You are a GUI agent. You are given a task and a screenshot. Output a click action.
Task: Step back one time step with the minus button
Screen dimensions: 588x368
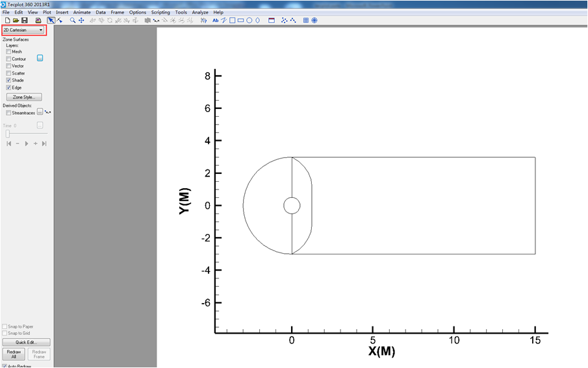click(18, 143)
